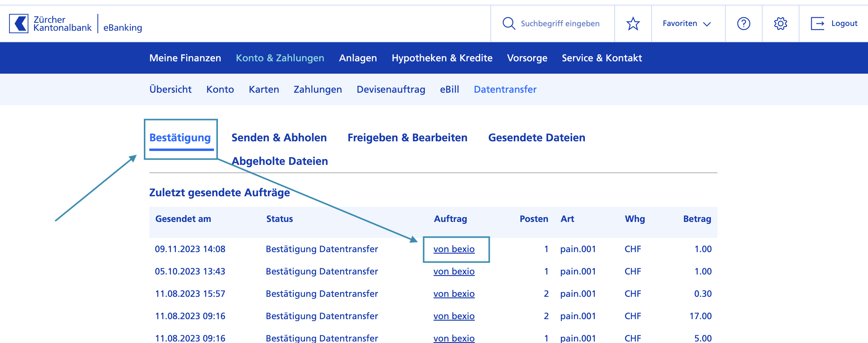Go to the Übersicht submenu
This screenshot has width=868, height=343.
pyautogui.click(x=170, y=89)
